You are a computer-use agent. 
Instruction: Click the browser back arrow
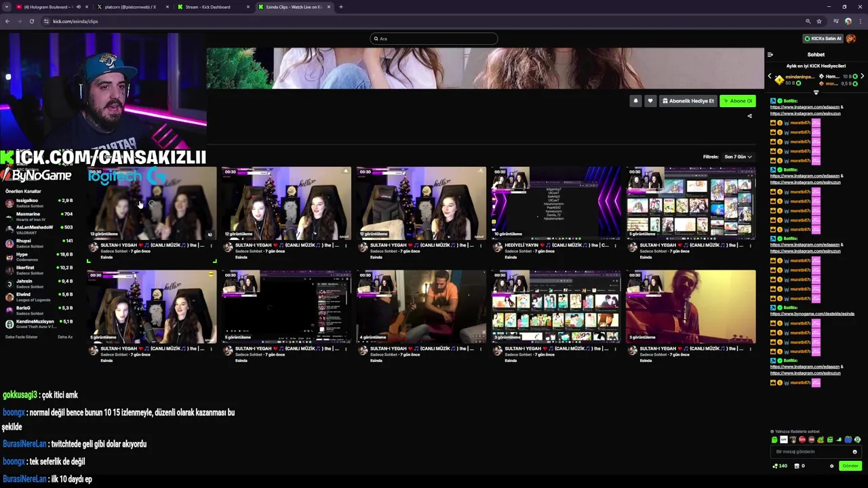click(x=7, y=21)
